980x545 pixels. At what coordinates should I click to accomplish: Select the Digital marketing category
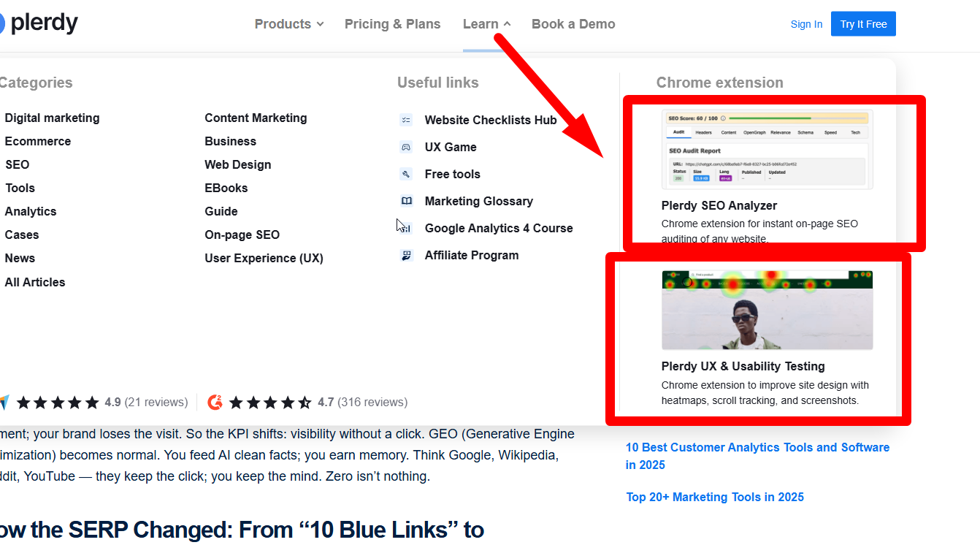[x=52, y=118]
